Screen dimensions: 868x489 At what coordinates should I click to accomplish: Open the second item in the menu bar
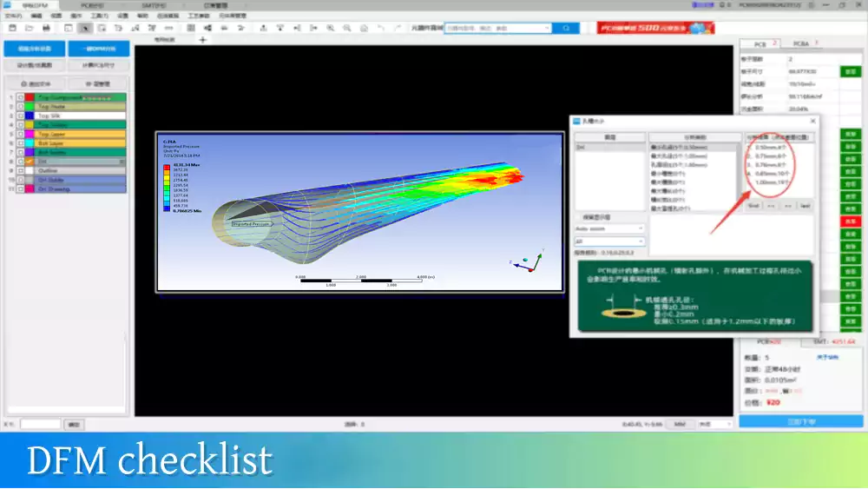click(36, 16)
